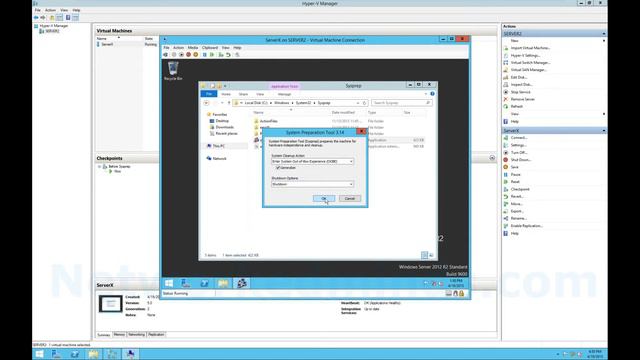Viewport: 640px width, 360px height.
Task: Open Import Virtual Machine in the Actions pane
Action: pyautogui.click(x=530, y=48)
